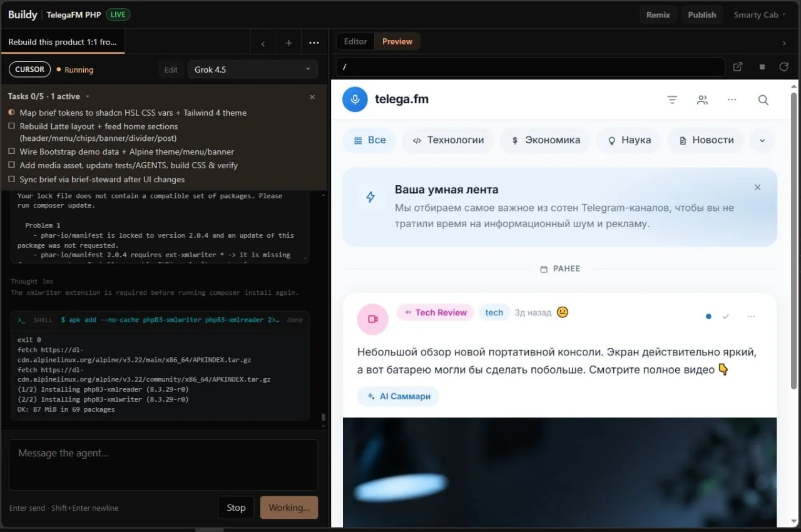The width and height of the screenshot is (801, 532).
Task: Open preview in new window icon
Action: tap(738, 67)
